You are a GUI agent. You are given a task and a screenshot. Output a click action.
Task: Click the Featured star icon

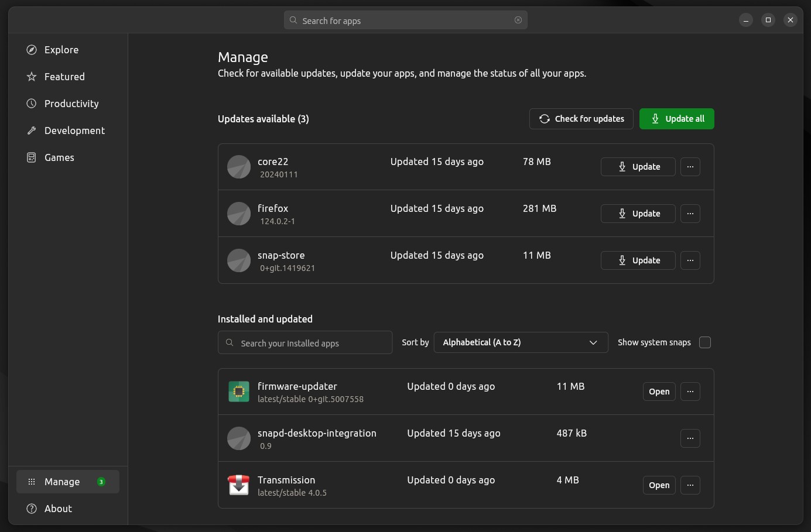[x=32, y=77]
